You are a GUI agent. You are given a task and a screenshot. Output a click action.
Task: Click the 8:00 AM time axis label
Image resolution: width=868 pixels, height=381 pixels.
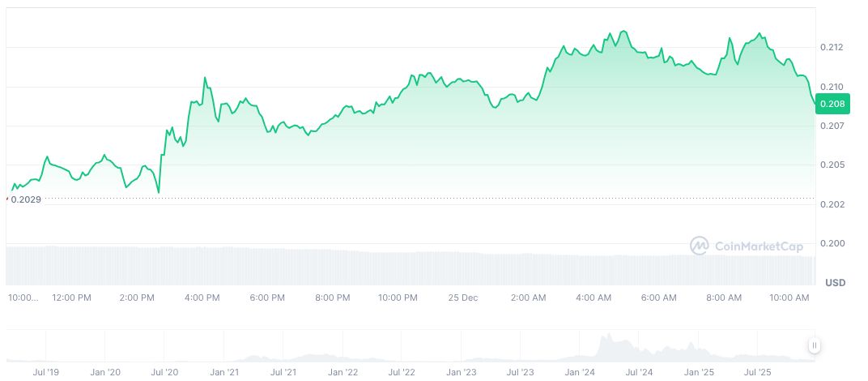pos(723,298)
